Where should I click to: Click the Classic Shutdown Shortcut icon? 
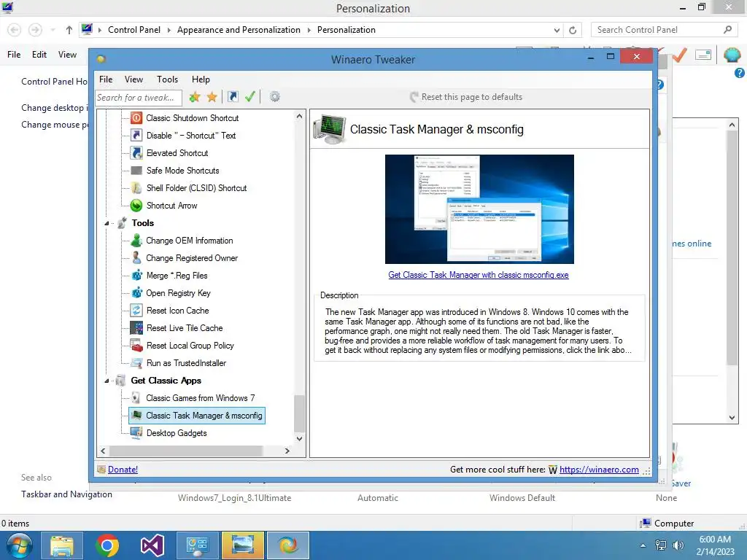[x=136, y=117]
